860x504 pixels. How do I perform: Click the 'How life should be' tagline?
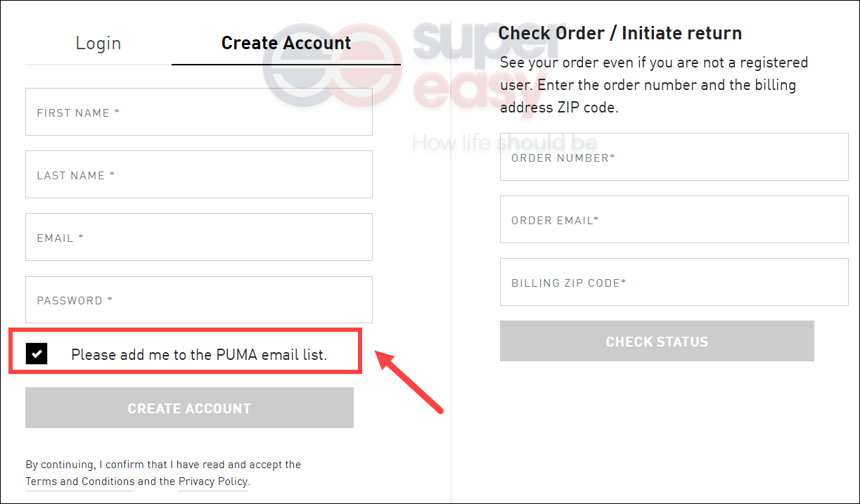505,143
